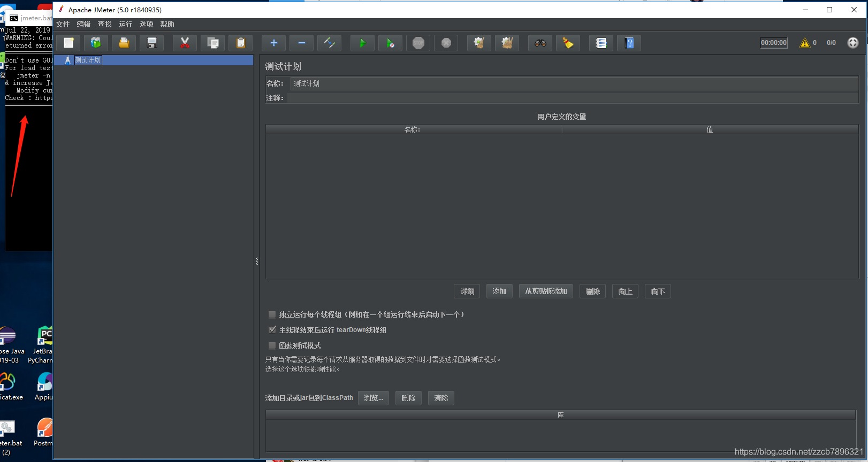Click the Paste clipboard icon
This screenshot has width=868, height=462.
(240, 43)
